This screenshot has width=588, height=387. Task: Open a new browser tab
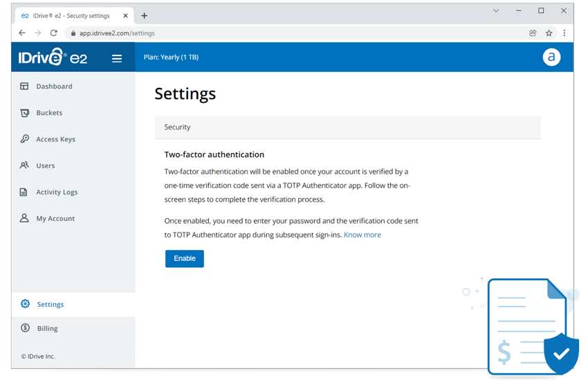click(x=145, y=16)
